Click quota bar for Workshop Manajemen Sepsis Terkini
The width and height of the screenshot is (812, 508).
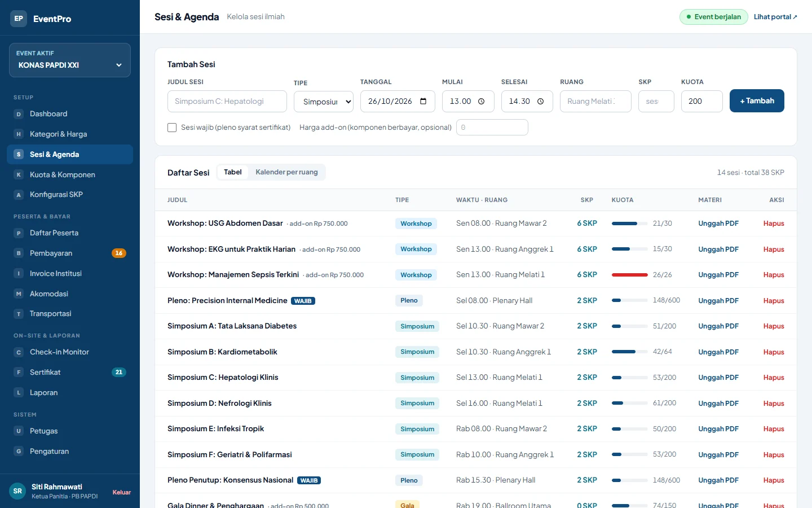click(630, 275)
